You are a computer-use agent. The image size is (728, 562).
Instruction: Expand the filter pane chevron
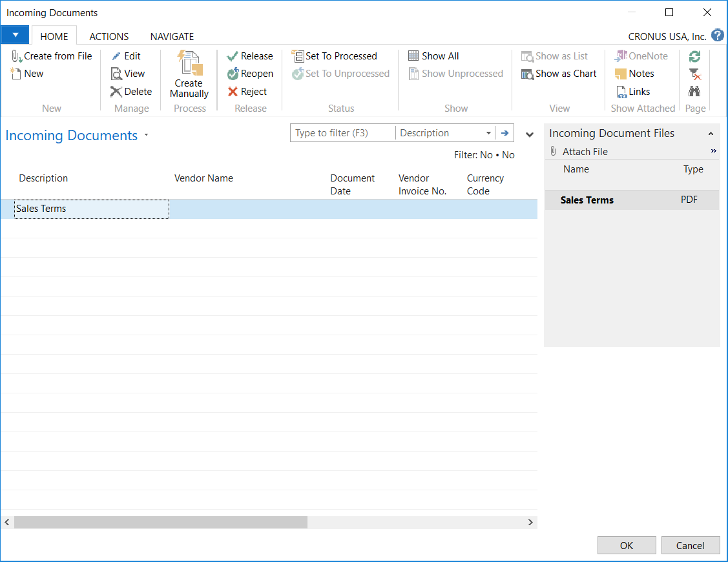pos(530,134)
